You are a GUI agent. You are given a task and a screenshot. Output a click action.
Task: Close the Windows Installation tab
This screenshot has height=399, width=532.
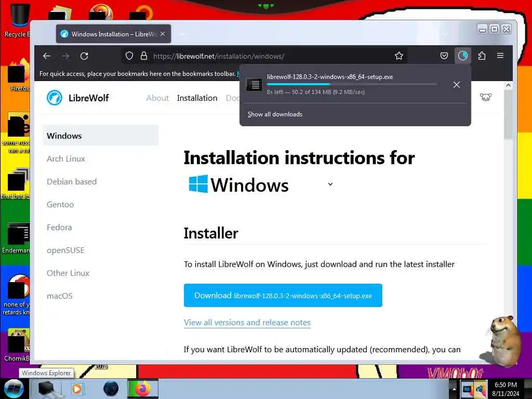pos(163,34)
